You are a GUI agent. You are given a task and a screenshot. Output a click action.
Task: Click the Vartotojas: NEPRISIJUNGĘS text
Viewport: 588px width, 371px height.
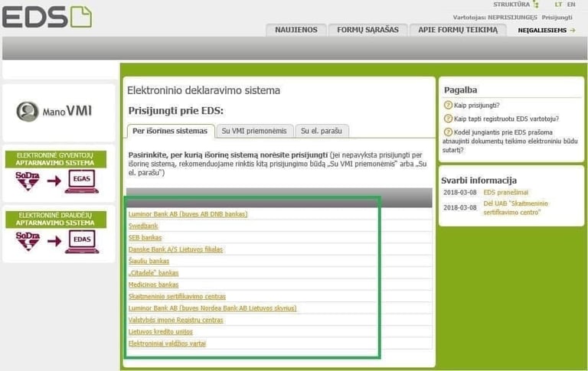coord(495,18)
